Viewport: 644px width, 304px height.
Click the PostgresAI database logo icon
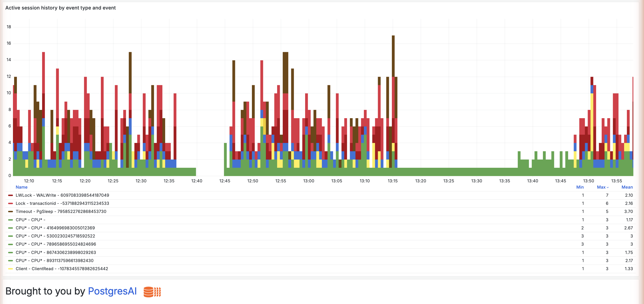click(x=152, y=292)
